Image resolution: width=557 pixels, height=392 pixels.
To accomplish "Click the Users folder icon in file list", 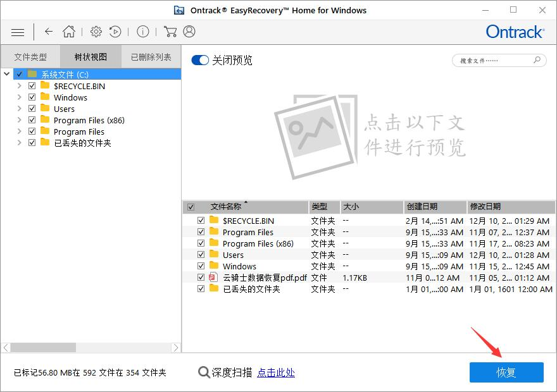I will pyautogui.click(x=214, y=254).
